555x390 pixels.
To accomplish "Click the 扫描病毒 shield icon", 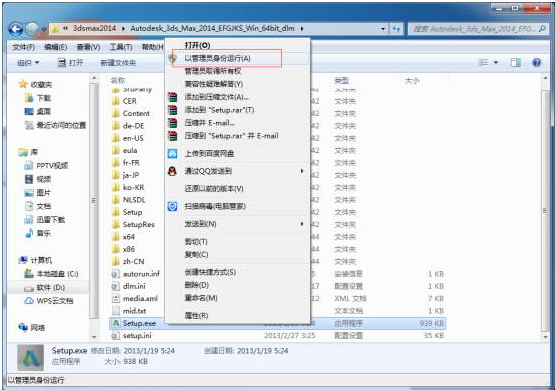I will (x=172, y=206).
